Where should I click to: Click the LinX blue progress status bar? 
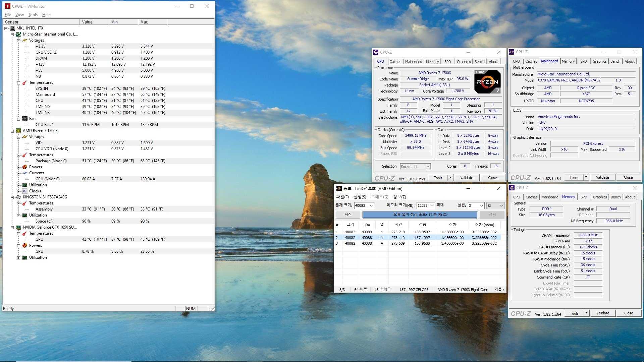pyautogui.click(x=420, y=215)
